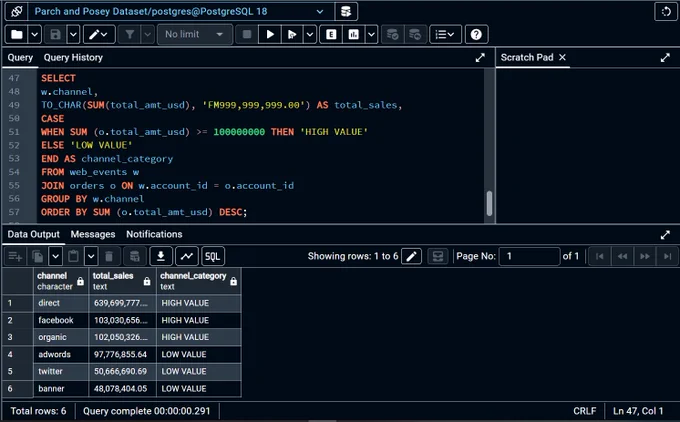Click the Save File disk icon
The image size is (680, 422).
(x=56, y=34)
